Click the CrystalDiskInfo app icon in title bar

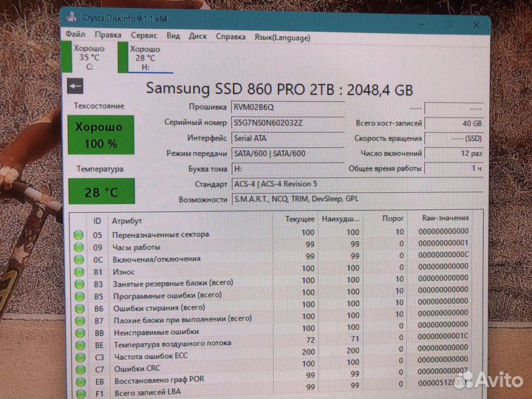[x=71, y=16]
